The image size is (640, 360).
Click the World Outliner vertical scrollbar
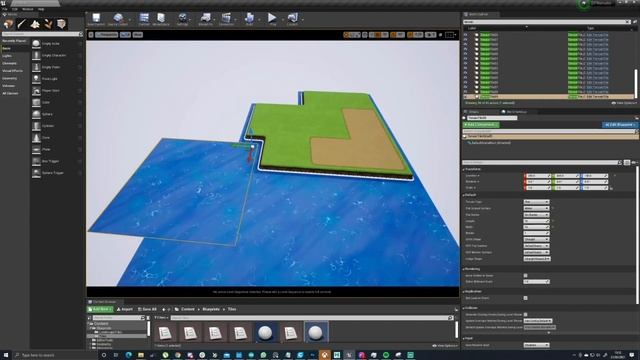point(636,84)
